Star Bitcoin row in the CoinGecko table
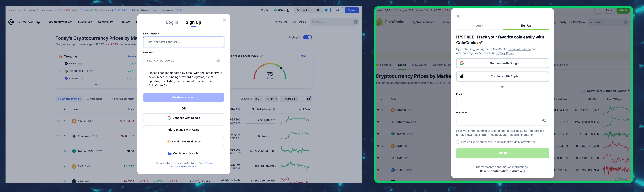Viewport: 644px width, 192px height. (378, 110)
